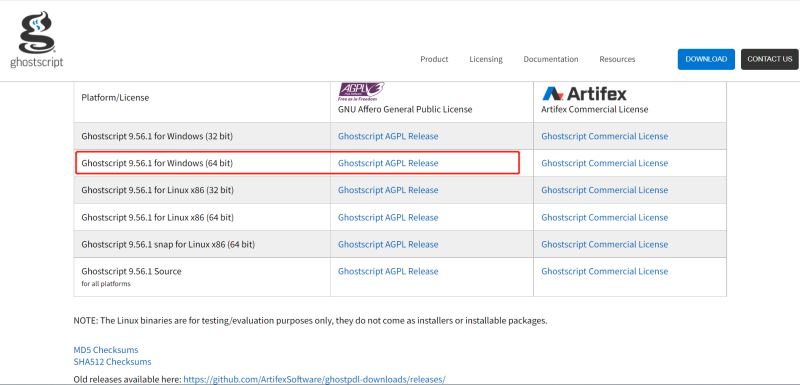This screenshot has height=385, width=800.
Task: Open AGPL Release for snap Linux x86
Action: click(388, 244)
